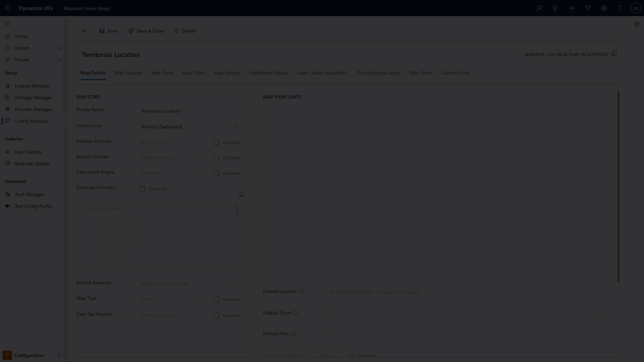The image size is (644, 362).
Task: Open the Configuration area switcher
Action: [33, 355]
